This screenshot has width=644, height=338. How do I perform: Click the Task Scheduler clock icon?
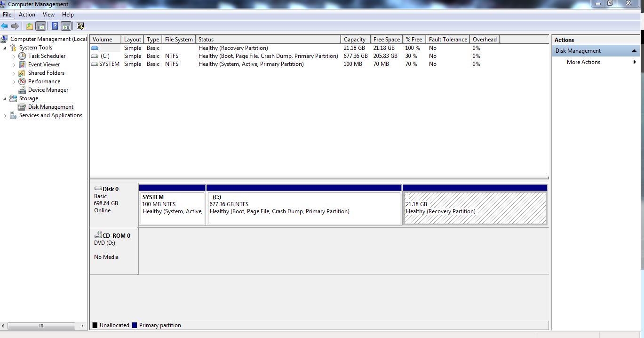pos(22,56)
